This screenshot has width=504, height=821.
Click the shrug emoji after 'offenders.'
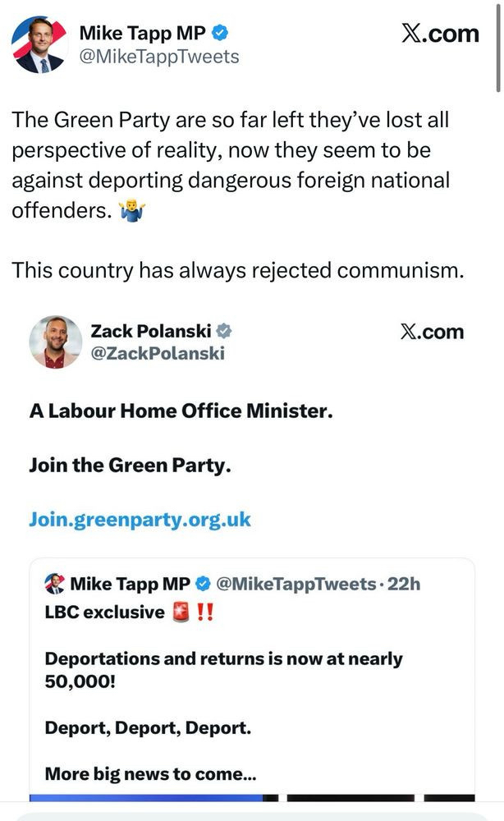click(131, 211)
